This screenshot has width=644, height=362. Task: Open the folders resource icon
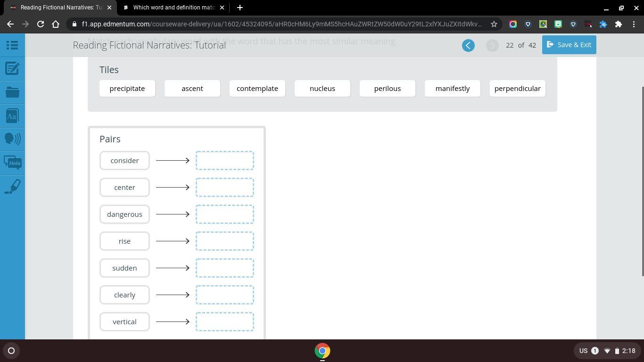(12, 92)
